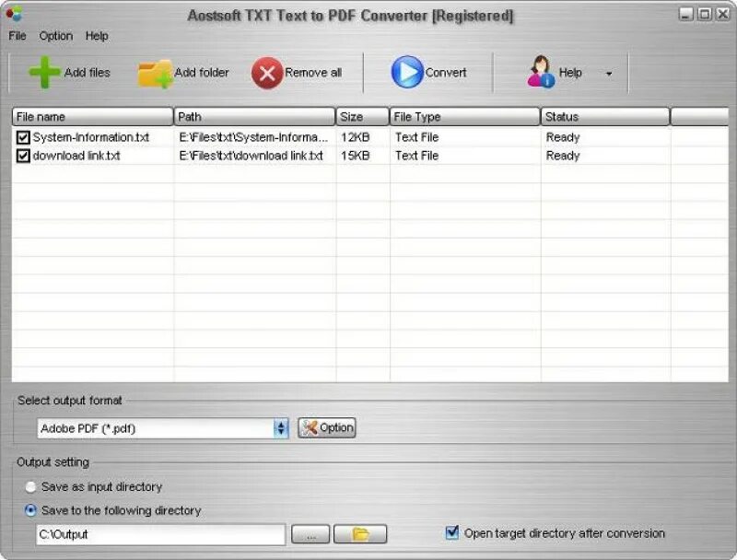Click Text File type of System-Information.txt

417,137
